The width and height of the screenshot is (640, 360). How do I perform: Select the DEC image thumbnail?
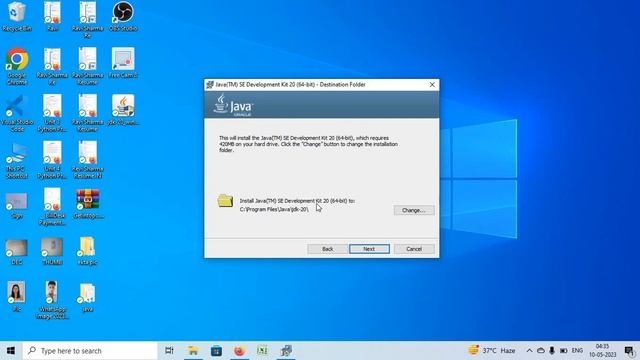17,252
